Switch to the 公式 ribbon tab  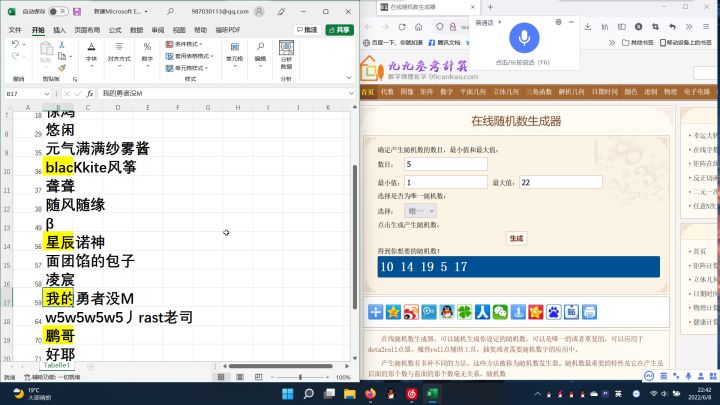115,30
